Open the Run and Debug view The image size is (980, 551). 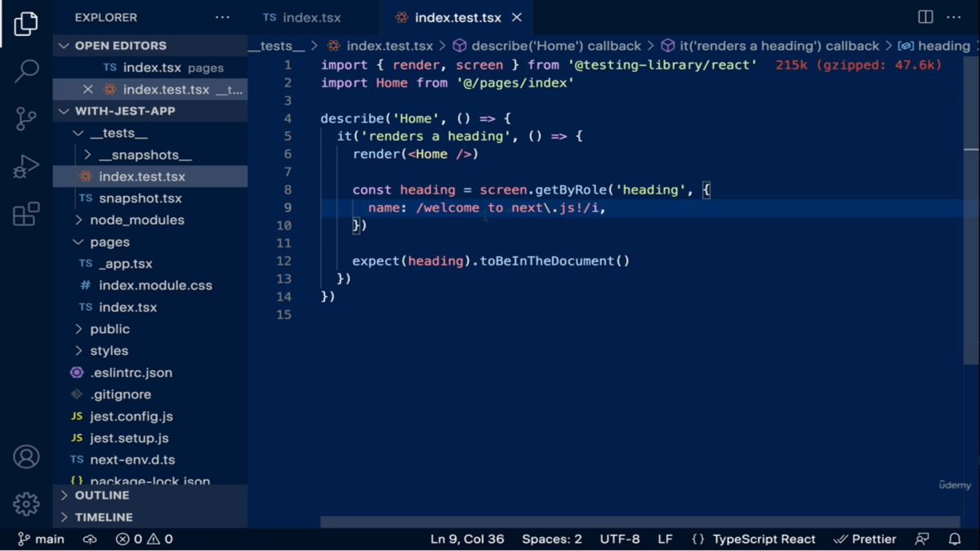pyautogui.click(x=26, y=167)
